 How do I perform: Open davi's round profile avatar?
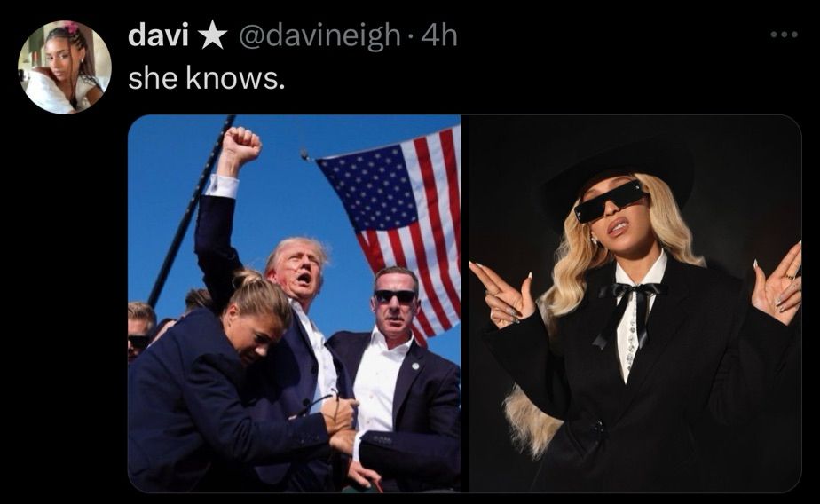64,67
